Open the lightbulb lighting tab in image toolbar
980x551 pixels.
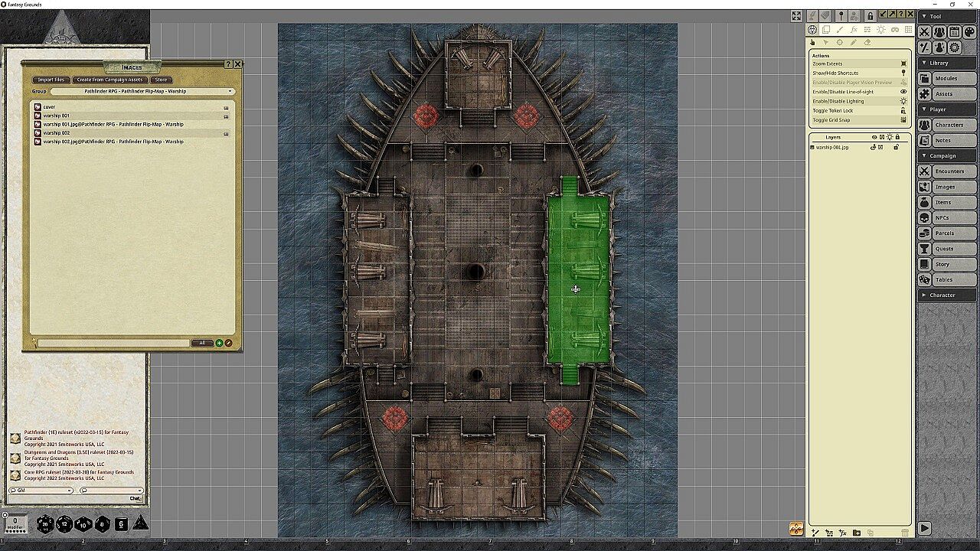pyautogui.click(x=881, y=30)
